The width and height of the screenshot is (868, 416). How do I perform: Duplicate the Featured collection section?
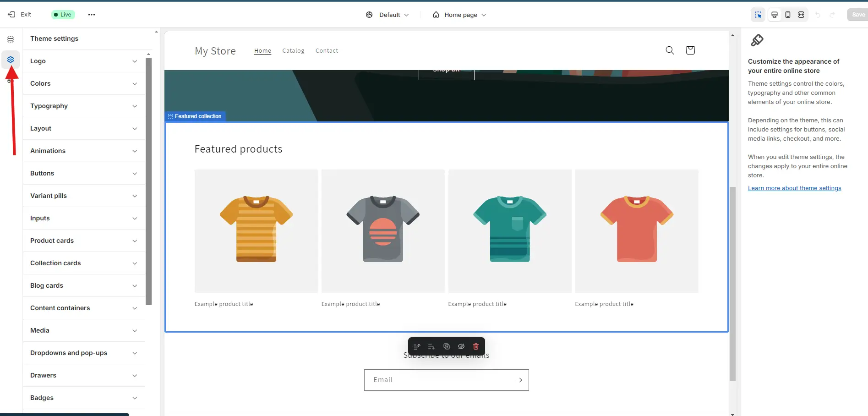447,346
